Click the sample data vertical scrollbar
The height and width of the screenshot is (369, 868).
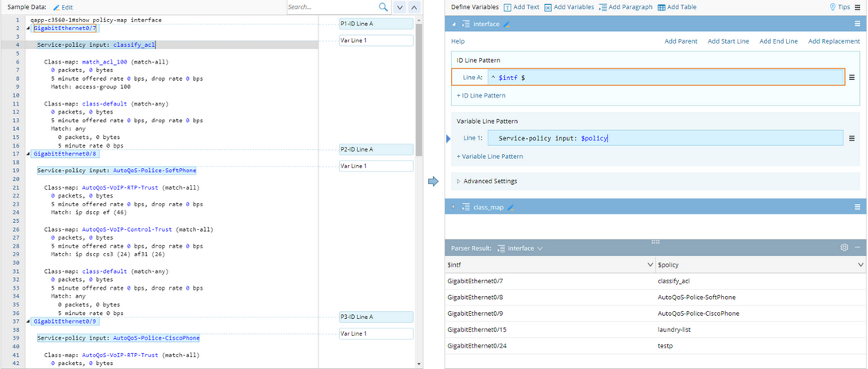click(x=419, y=89)
